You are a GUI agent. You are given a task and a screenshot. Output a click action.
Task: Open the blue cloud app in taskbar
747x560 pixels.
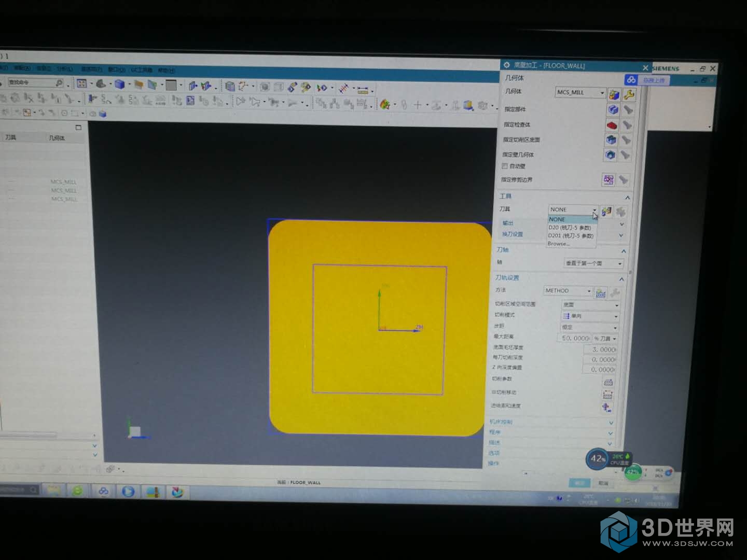(103, 491)
